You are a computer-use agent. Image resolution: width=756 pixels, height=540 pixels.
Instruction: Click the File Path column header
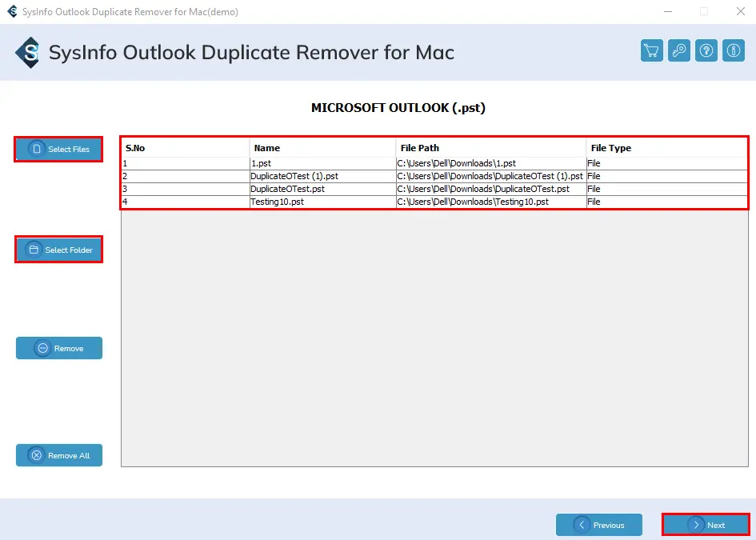pos(491,148)
